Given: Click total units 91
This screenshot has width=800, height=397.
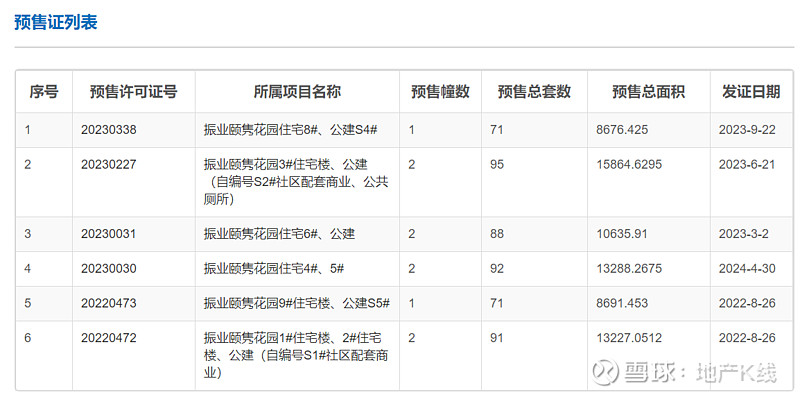Looking at the screenshot, I should [x=496, y=338].
